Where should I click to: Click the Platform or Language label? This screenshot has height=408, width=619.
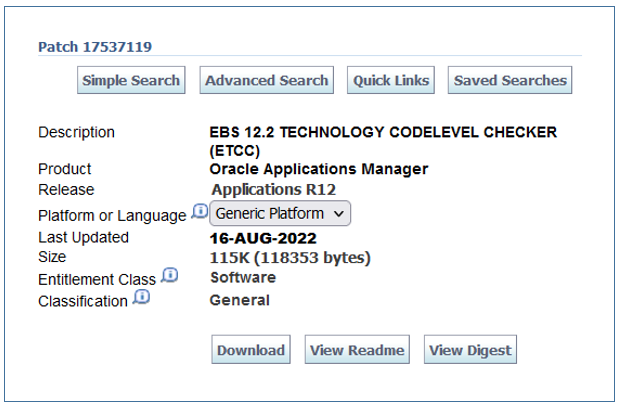(x=112, y=215)
